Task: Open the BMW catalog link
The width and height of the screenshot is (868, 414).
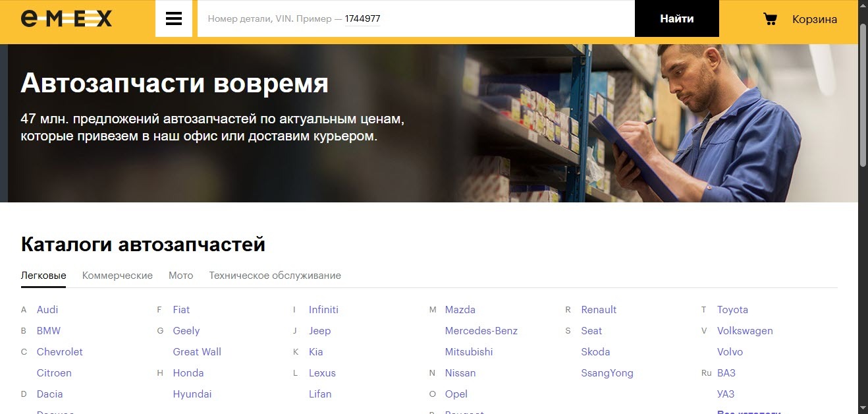Action: tap(48, 331)
